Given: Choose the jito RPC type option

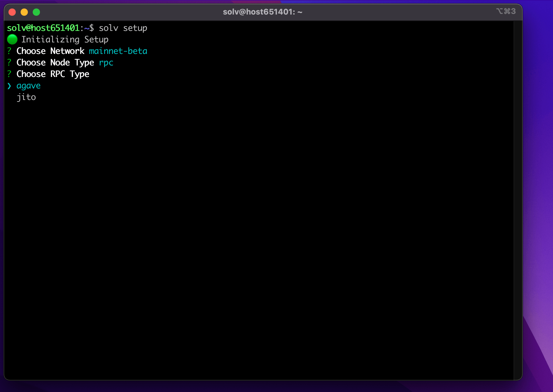Looking at the screenshot, I should coord(26,97).
